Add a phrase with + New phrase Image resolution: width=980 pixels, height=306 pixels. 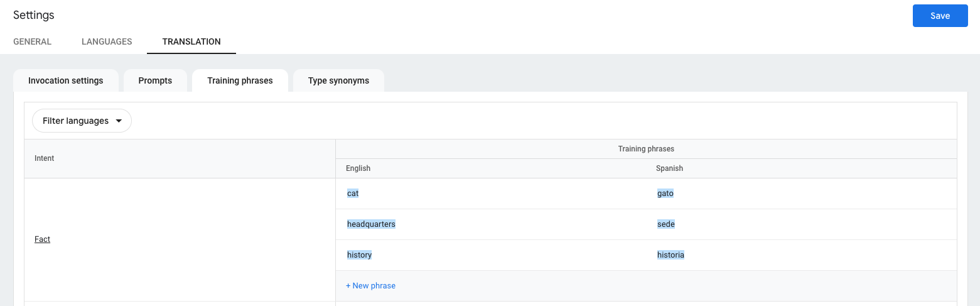(370, 286)
